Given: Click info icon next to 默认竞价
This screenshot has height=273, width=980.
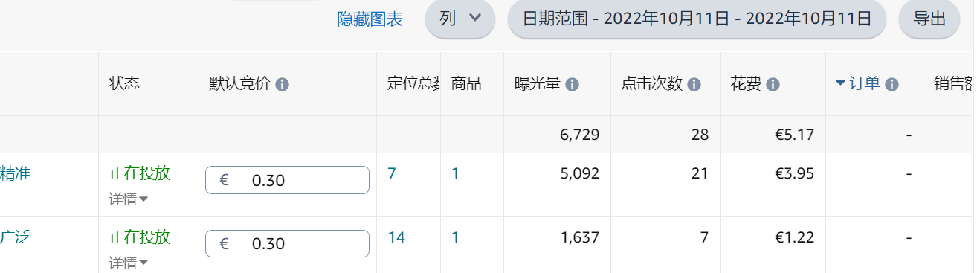Looking at the screenshot, I should (282, 84).
